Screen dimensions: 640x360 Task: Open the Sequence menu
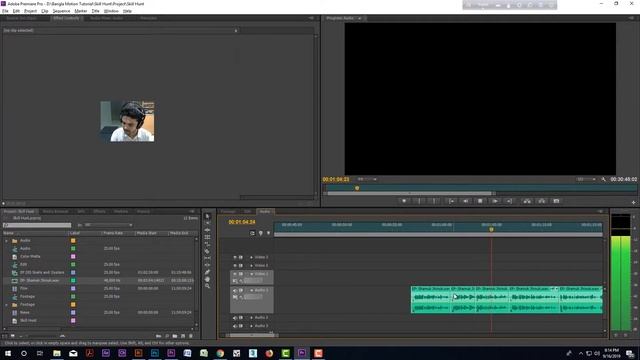[x=61, y=11]
